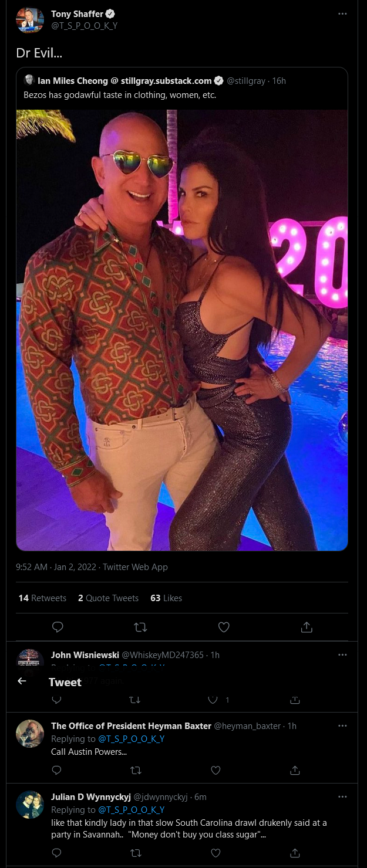The height and width of the screenshot is (868, 367).
Task: Retweet the Dr Evil tweet
Action: pyautogui.click(x=140, y=627)
